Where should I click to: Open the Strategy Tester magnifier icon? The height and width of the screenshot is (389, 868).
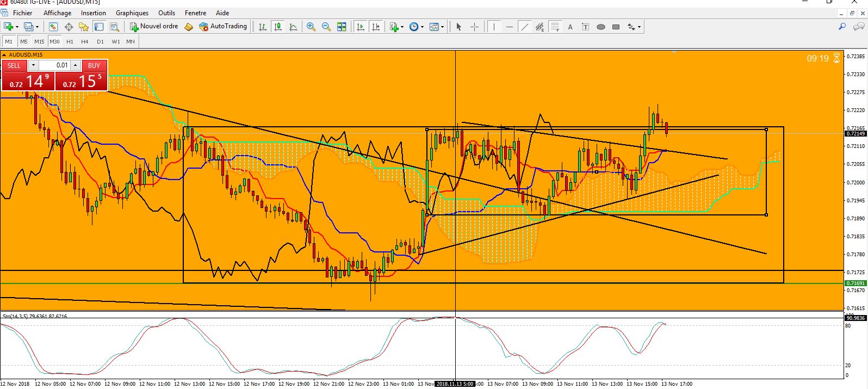coord(114,27)
